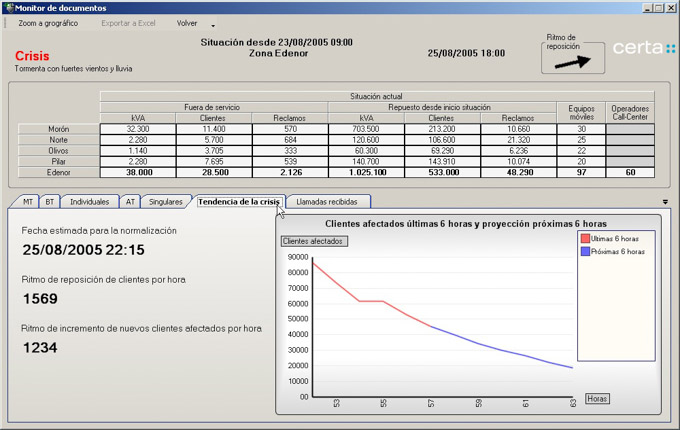Click the blue Próximas 6 horas legend swatch
680x430 pixels.
(x=585, y=252)
